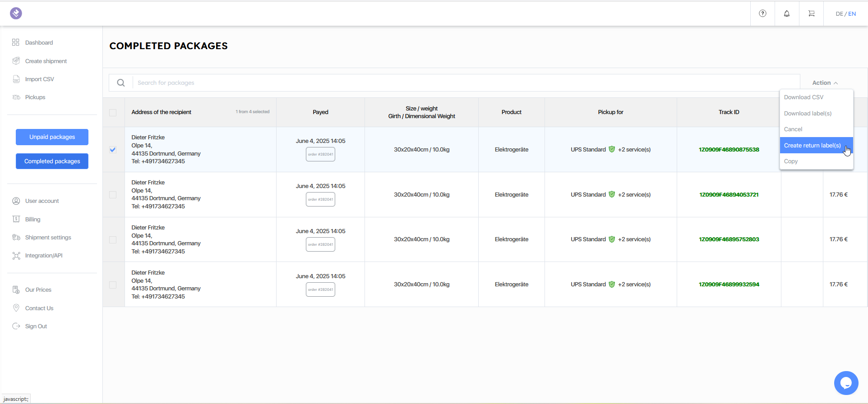
Task: Open Import CSV page
Action: [40, 79]
